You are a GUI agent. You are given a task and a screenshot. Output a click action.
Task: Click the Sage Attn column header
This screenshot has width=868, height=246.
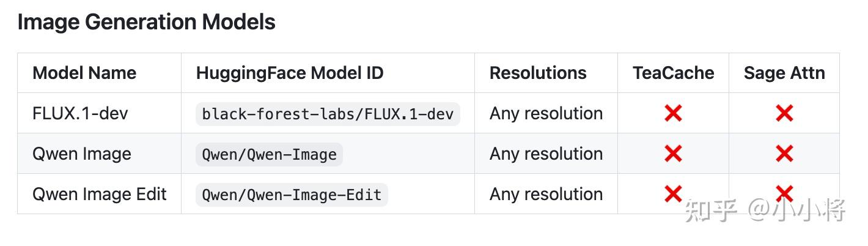coord(784,73)
